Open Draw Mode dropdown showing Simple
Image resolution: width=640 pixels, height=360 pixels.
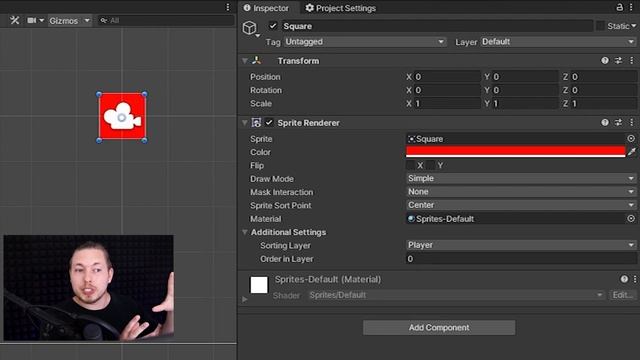coord(521,178)
